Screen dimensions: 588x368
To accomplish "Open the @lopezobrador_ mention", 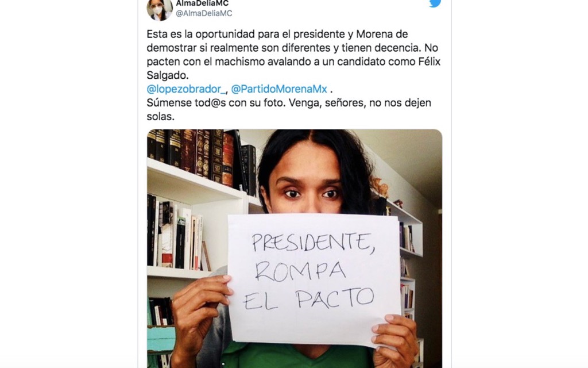I will pyautogui.click(x=187, y=89).
